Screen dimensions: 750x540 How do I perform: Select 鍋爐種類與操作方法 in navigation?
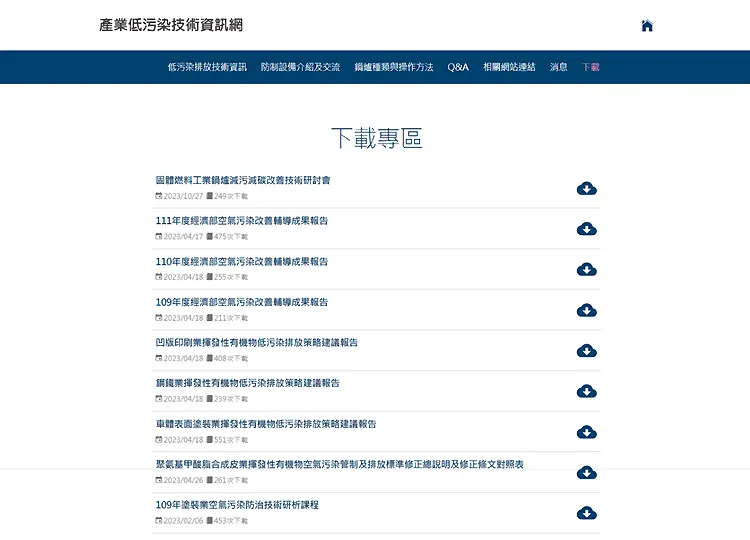coord(394,67)
